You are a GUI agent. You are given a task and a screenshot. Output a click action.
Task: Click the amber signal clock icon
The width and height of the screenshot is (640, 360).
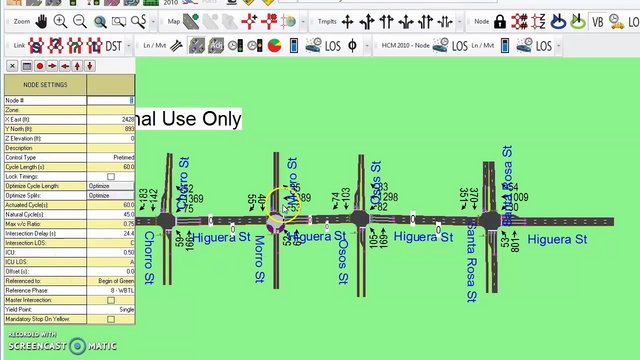(255, 45)
